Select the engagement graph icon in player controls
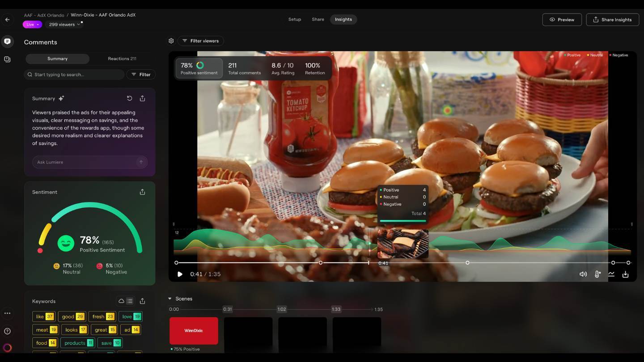Viewport: 644px width, 362px height. pyautogui.click(x=611, y=274)
